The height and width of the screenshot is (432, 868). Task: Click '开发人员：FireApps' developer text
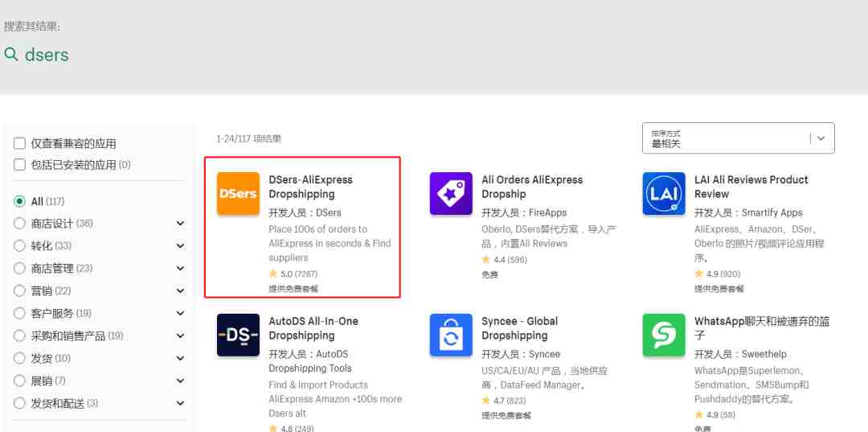click(x=524, y=212)
